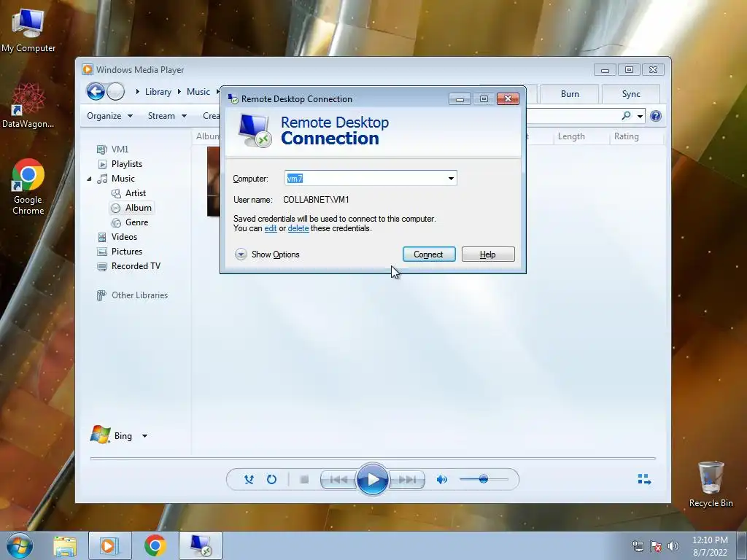
Task: Open Recorded TV in navigation pane
Action: (x=128, y=266)
